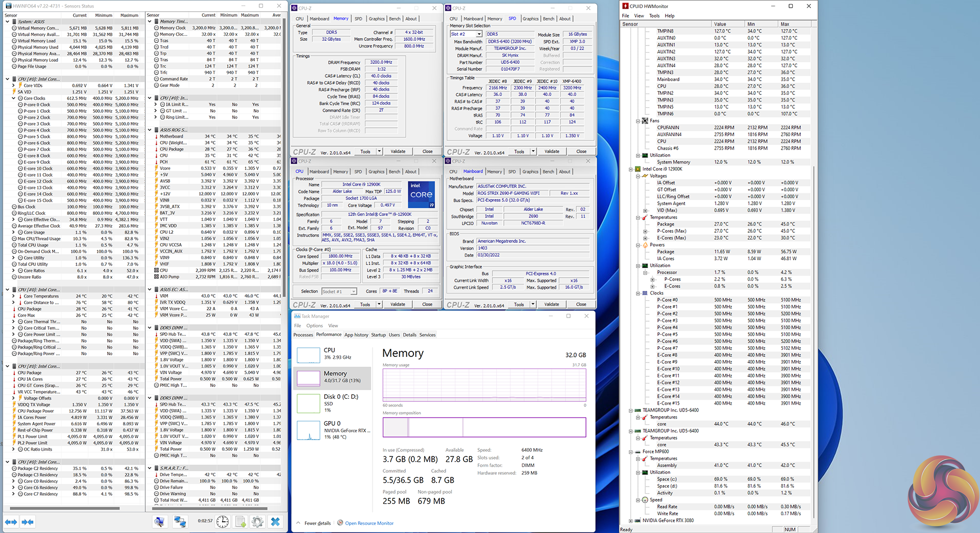Click the networked computers icon in HWiNFO toolbar
Image resolution: width=980 pixels, height=533 pixels.
coord(180,521)
